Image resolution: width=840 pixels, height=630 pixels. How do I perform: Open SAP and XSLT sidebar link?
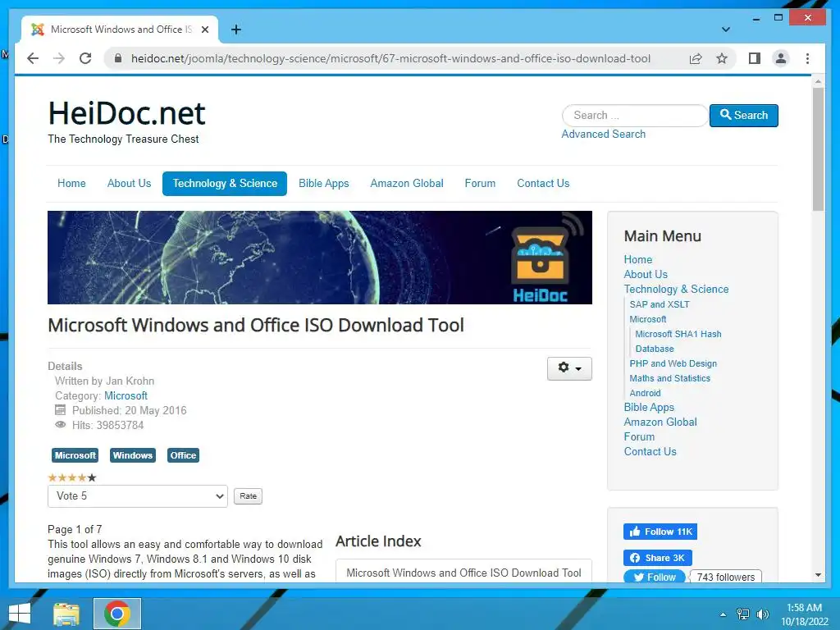point(660,304)
